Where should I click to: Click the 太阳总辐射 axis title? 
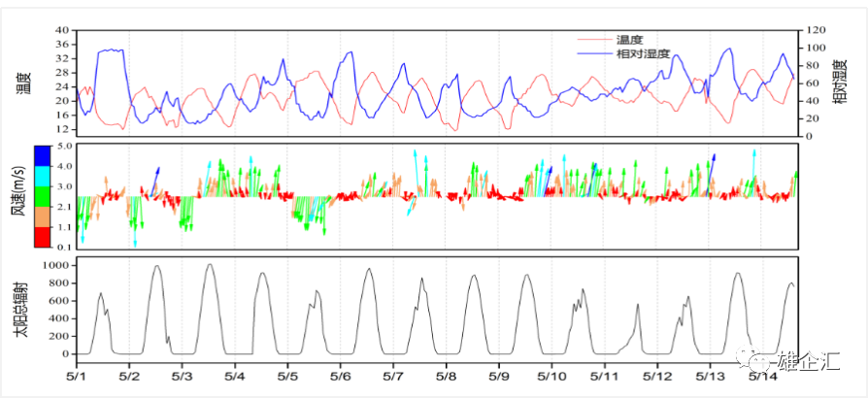pos(19,310)
